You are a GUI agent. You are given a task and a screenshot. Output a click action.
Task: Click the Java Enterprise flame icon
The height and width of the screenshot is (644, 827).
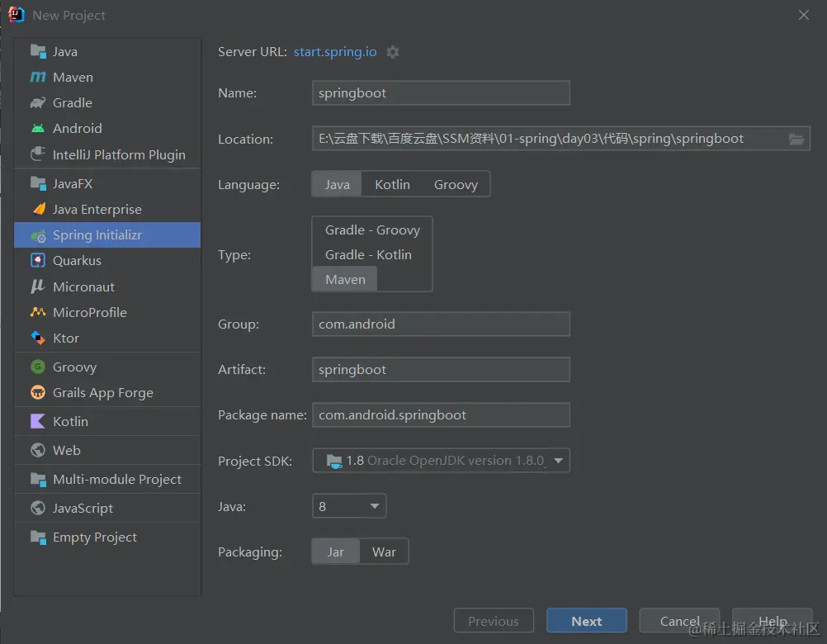point(38,210)
